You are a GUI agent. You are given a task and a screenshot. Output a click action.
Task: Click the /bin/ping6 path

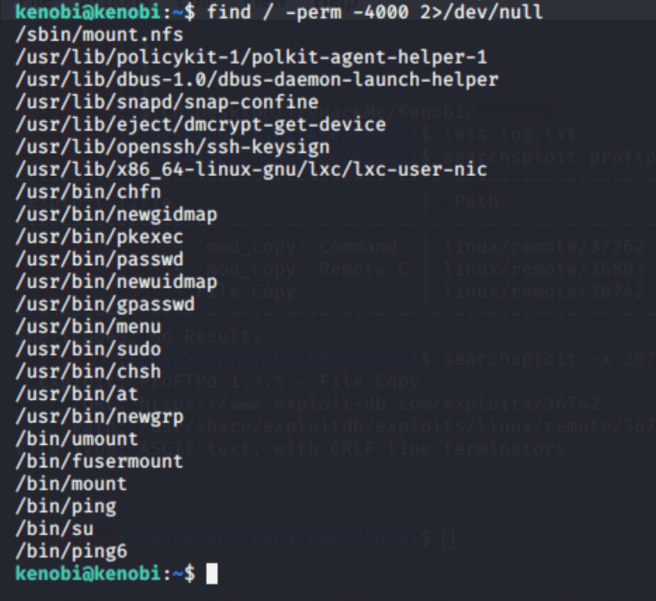pos(71,551)
